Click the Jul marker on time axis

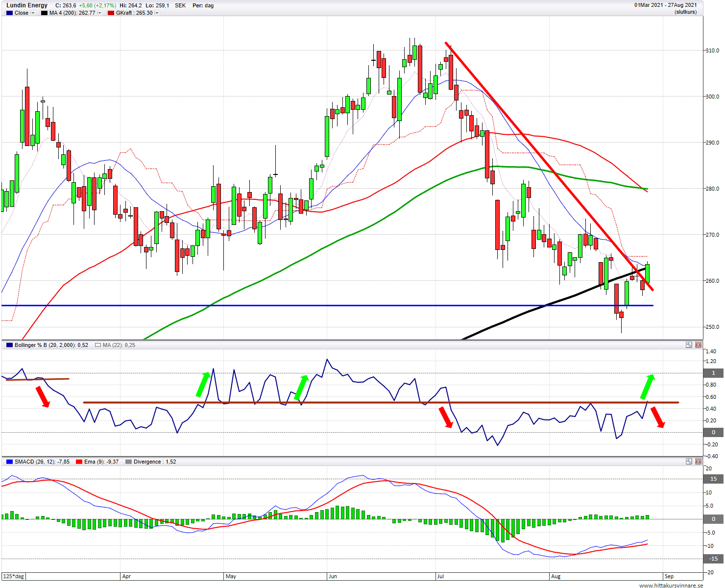pyautogui.click(x=440, y=576)
